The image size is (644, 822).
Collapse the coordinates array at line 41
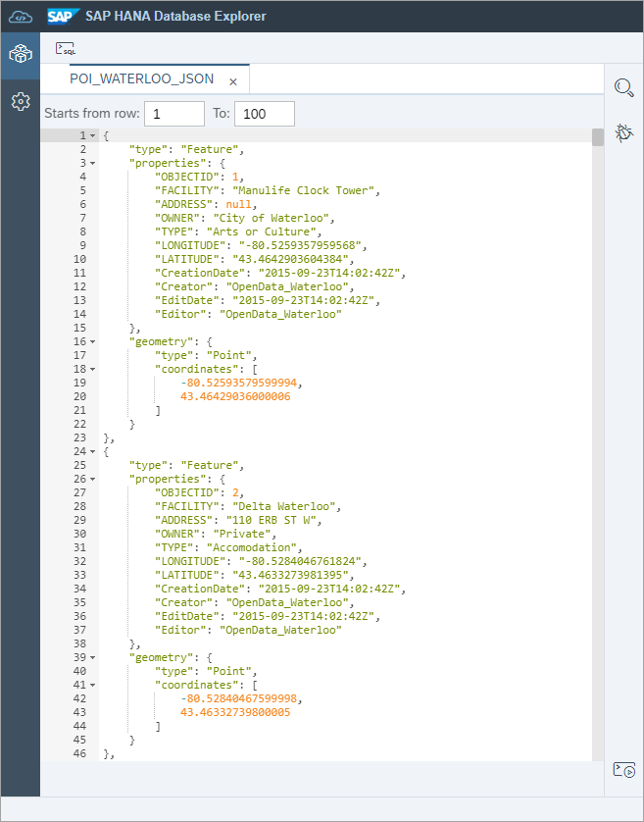[93, 686]
